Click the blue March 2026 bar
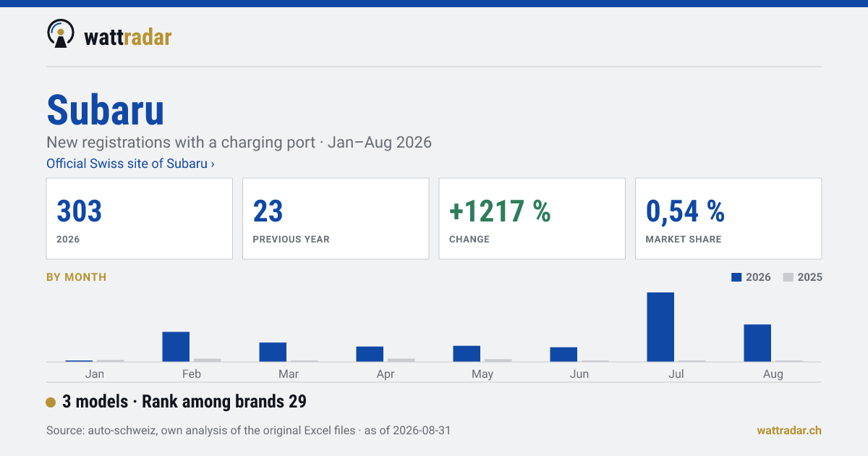Screen dimensions: 868x456 [x=273, y=352]
